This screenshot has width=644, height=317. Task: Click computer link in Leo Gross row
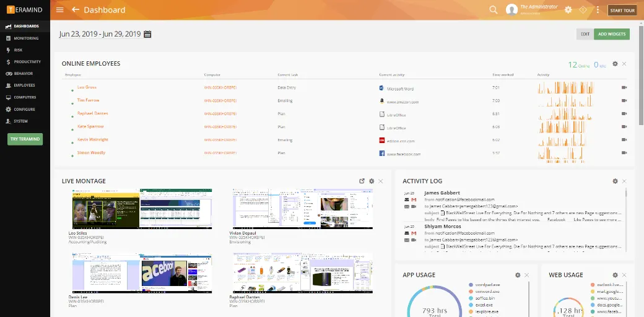[x=220, y=87]
